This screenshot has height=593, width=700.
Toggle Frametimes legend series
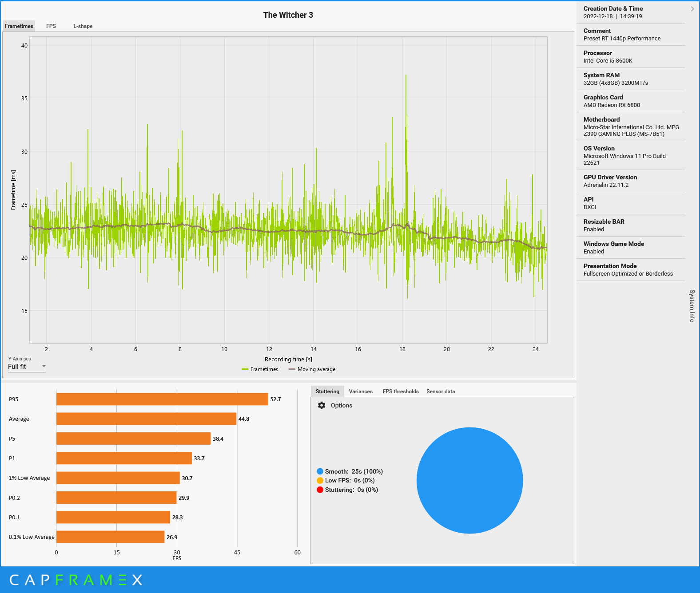[260, 369]
